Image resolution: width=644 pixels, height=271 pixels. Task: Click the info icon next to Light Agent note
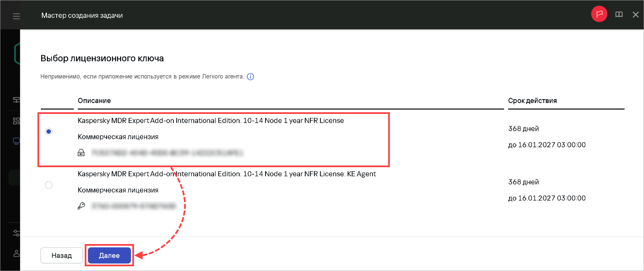click(250, 77)
